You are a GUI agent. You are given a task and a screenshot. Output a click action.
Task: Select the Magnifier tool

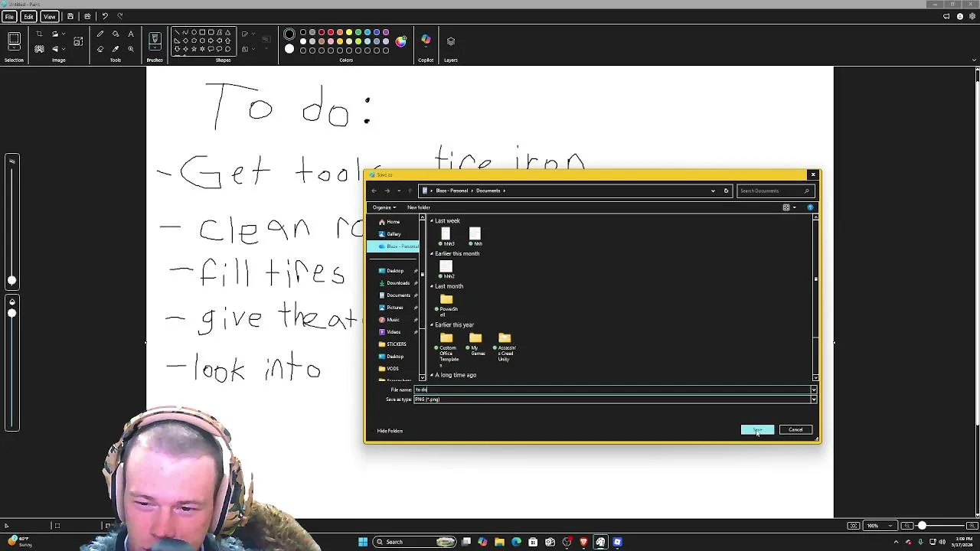tap(131, 49)
